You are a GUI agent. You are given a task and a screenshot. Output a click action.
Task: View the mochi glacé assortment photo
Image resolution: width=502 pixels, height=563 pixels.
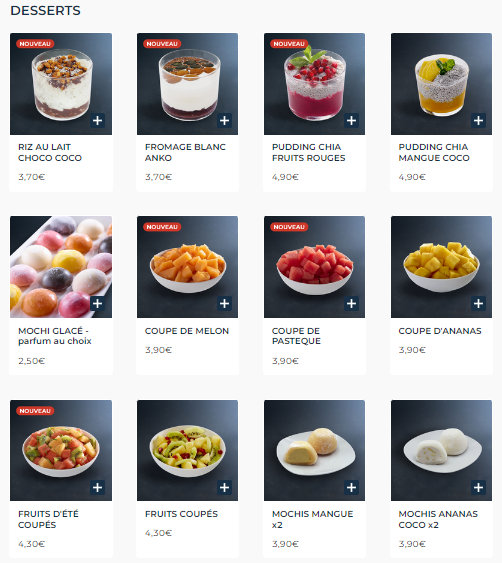click(61, 267)
